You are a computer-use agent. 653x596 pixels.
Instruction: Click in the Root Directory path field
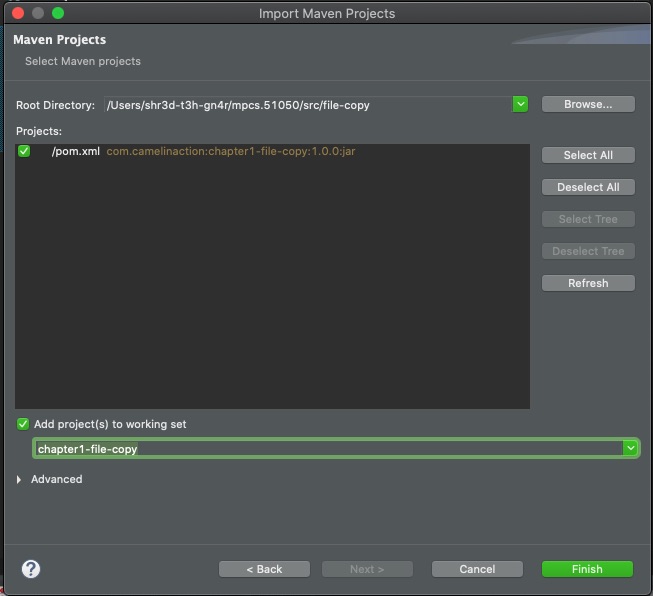[x=305, y=105]
